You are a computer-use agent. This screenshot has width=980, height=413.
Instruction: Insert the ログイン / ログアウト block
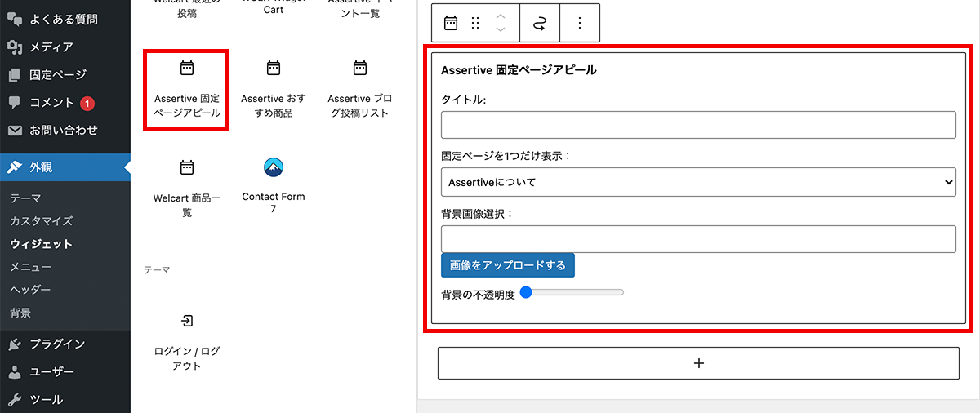pos(187,343)
